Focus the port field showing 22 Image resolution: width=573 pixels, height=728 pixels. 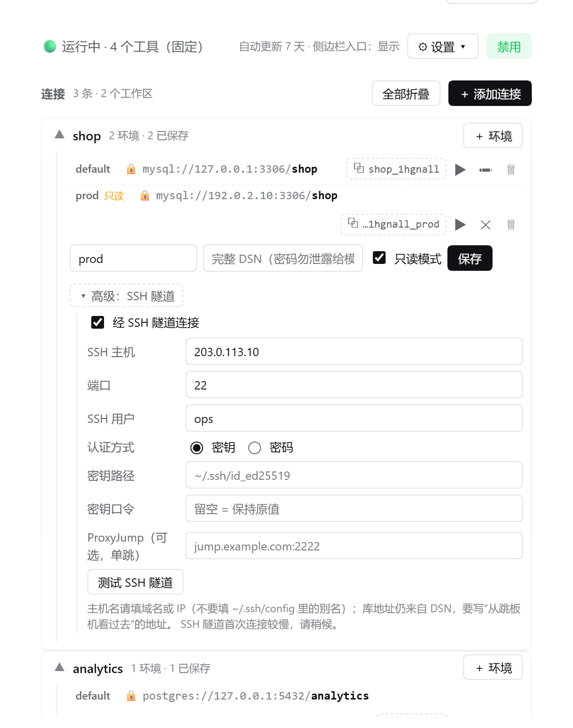point(354,385)
